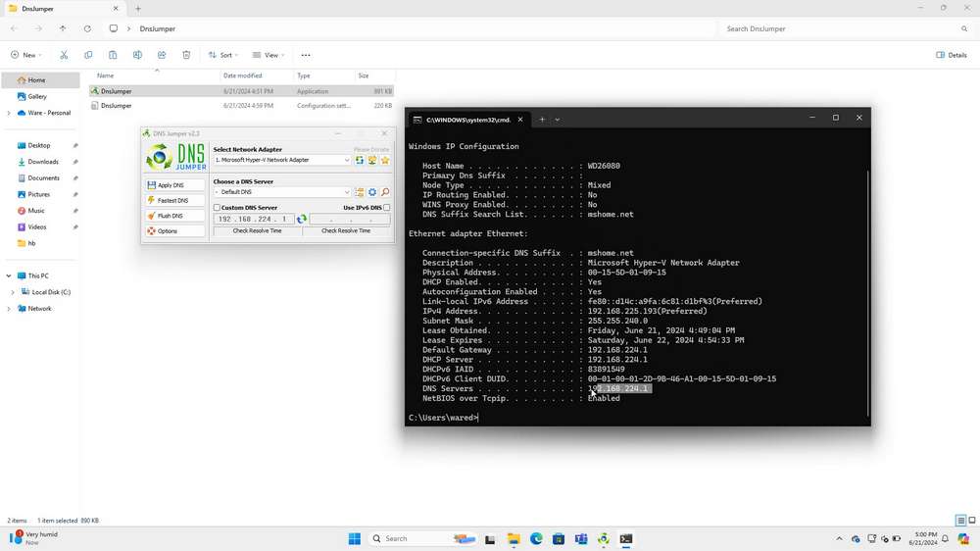
Task: Click the gold star icon in DNS Jumper
Action: pos(385,160)
